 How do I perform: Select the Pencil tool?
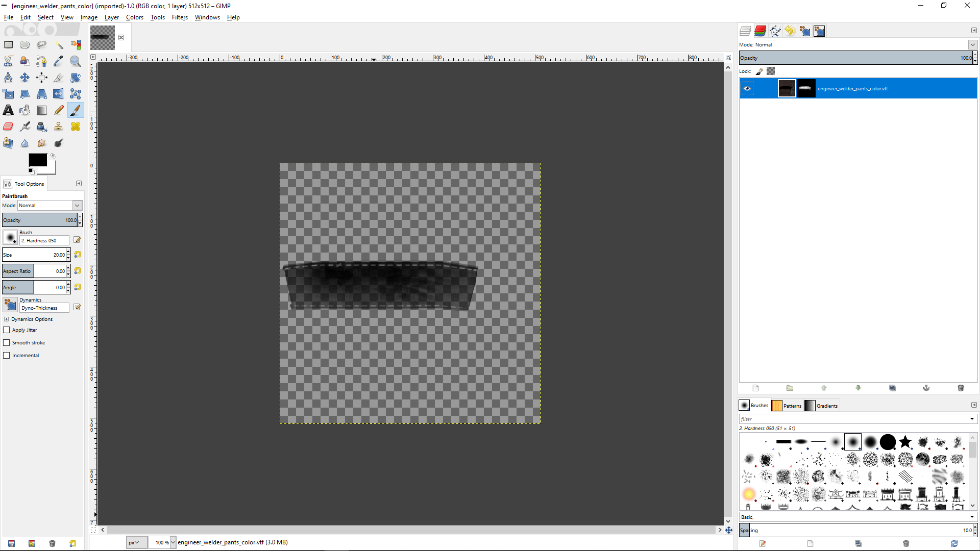(x=59, y=110)
